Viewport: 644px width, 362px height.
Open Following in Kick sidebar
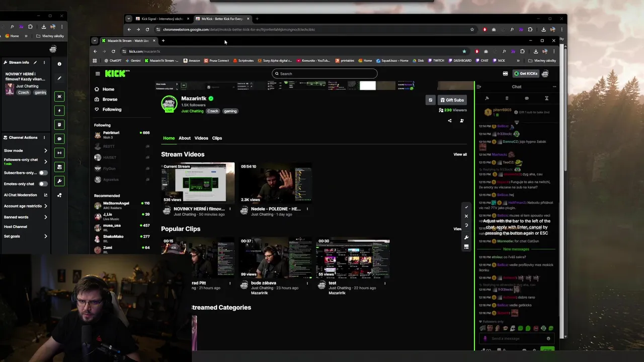(x=108, y=109)
